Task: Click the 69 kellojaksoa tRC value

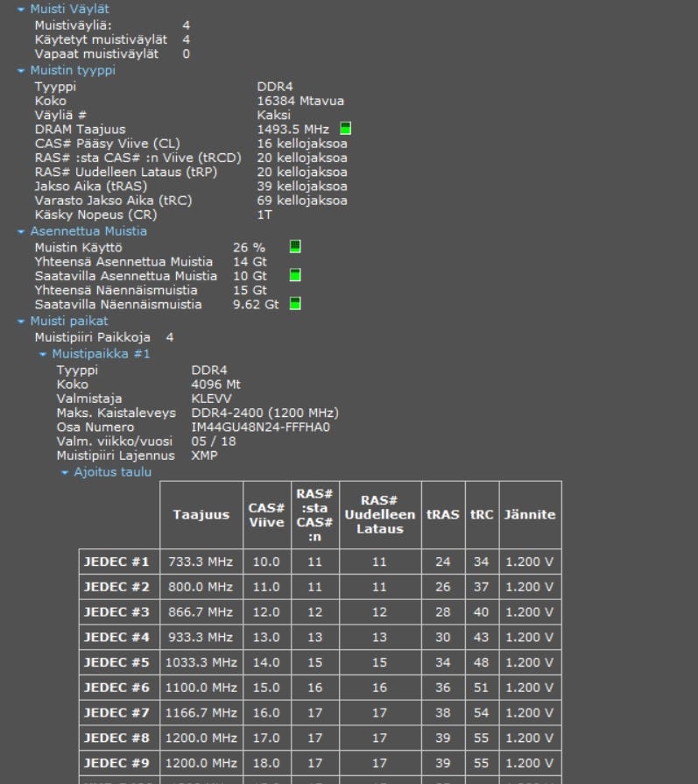Action: tap(302, 201)
